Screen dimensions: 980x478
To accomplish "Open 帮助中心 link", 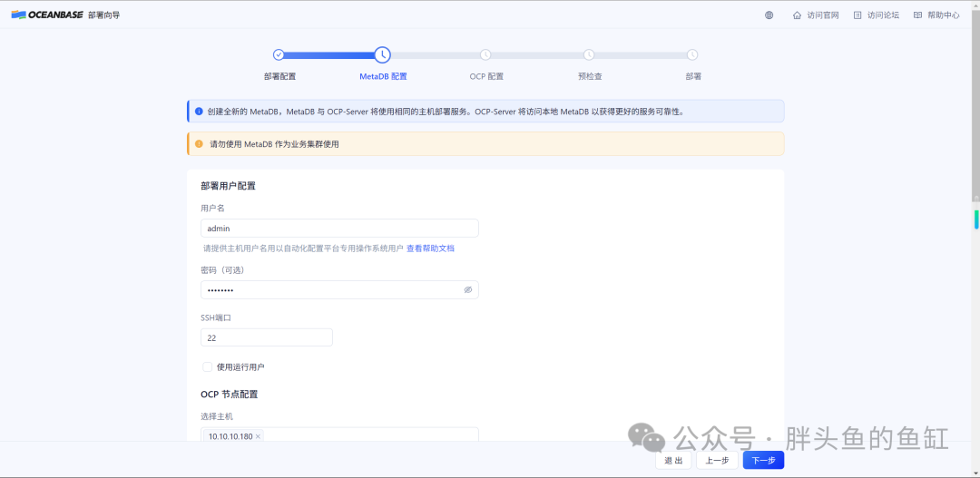I will pos(944,15).
